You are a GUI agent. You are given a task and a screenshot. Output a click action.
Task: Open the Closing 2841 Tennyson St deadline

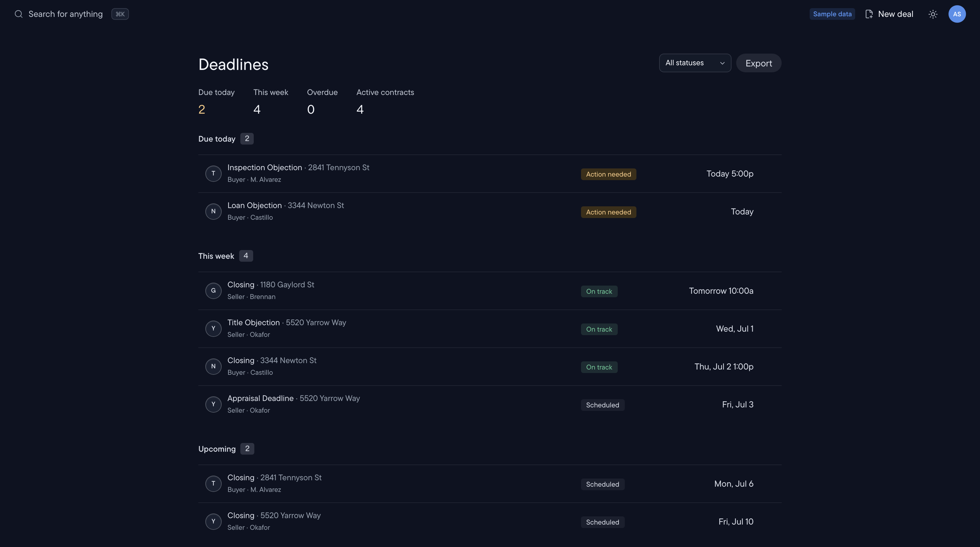(490, 484)
